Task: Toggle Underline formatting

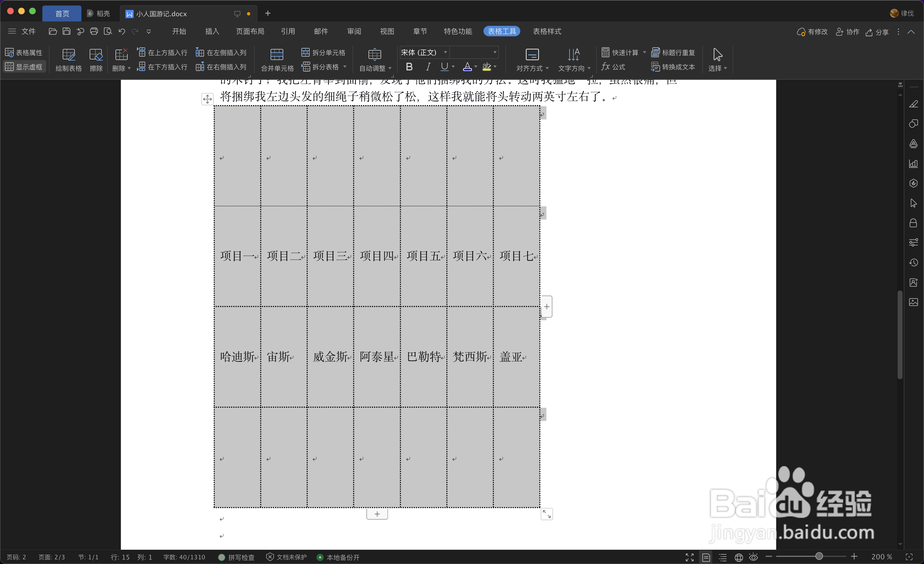Action: pyautogui.click(x=444, y=67)
